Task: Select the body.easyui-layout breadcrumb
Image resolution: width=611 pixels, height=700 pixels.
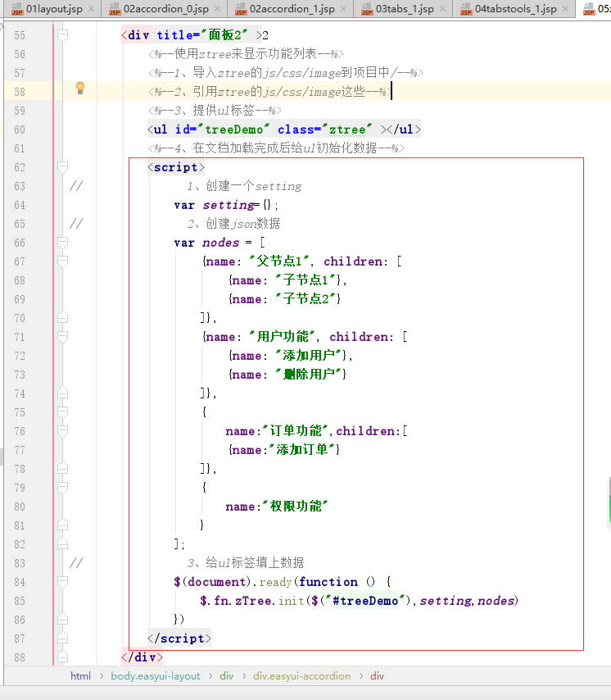Action: pos(155,676)
